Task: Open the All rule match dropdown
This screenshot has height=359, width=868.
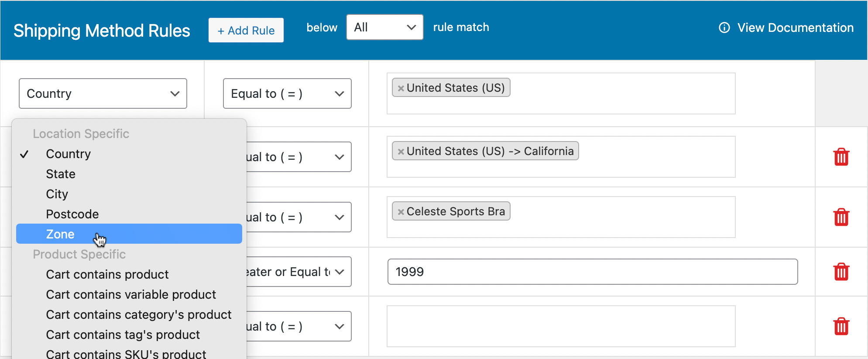Action: tap(384, 27)
